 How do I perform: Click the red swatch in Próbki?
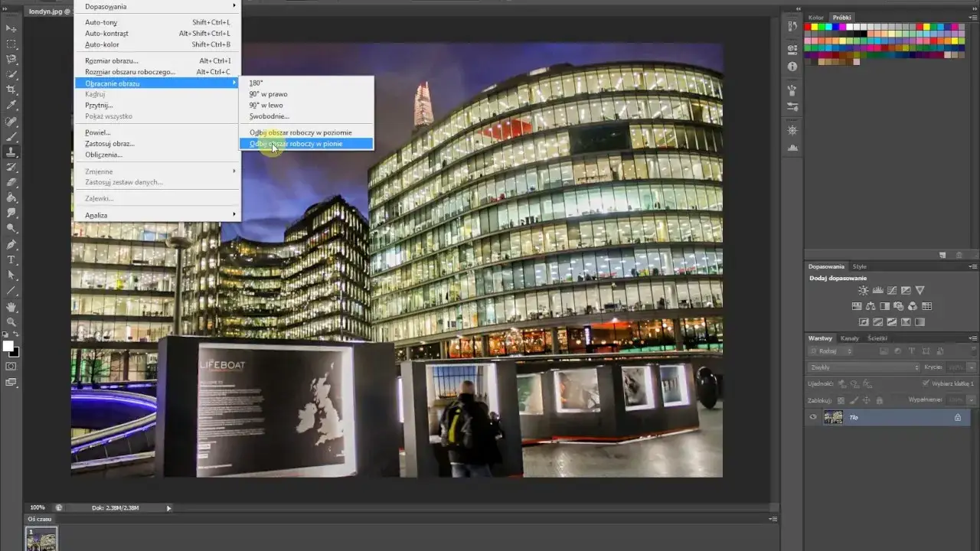click(808, 27)
